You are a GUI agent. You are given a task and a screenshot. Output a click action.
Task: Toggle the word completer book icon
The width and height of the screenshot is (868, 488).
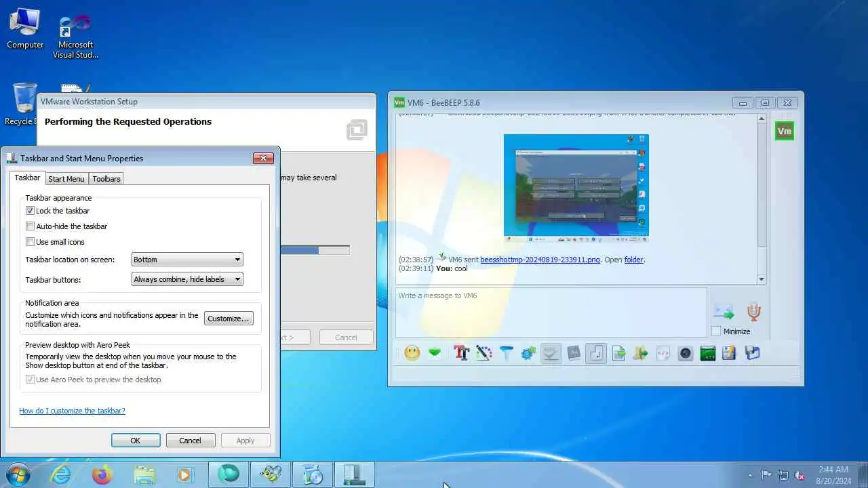coord(574,352)
